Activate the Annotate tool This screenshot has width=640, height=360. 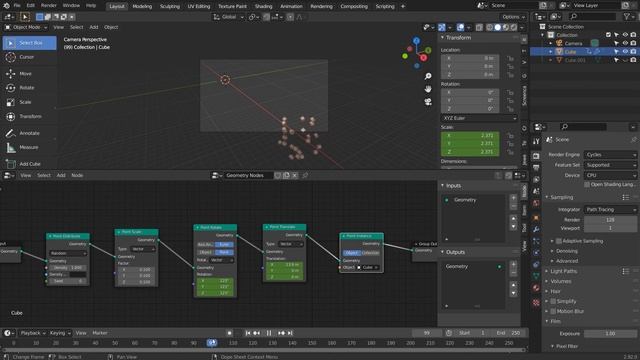(x=29, y=133)
